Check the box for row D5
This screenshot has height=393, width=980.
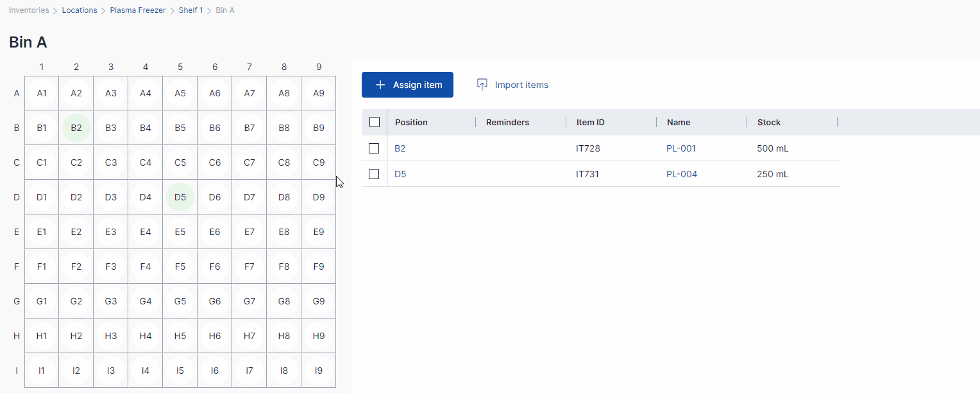pos(375,174)
